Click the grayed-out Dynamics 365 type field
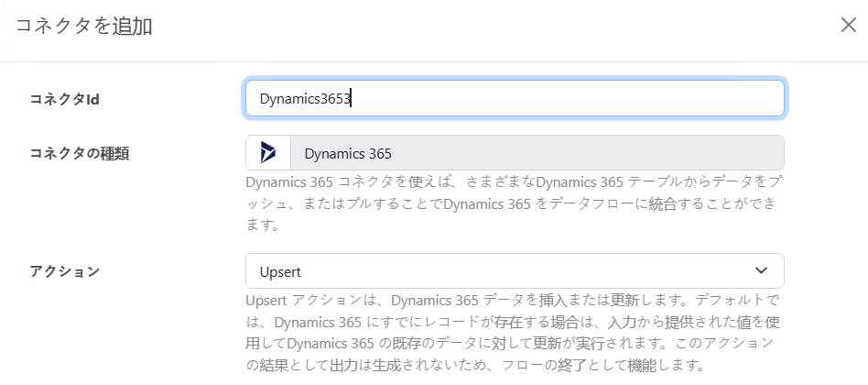The image size is (868, 385). (x=536, y=153)
